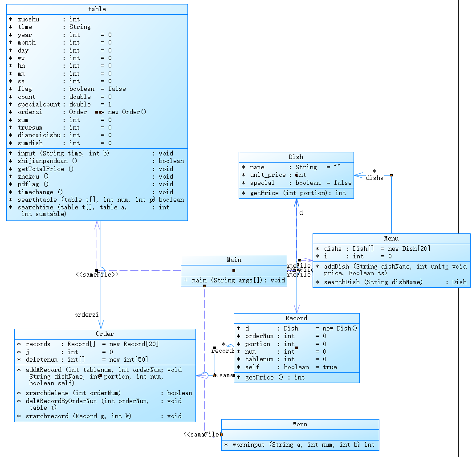Click the Main class title bar

point(234,260)
